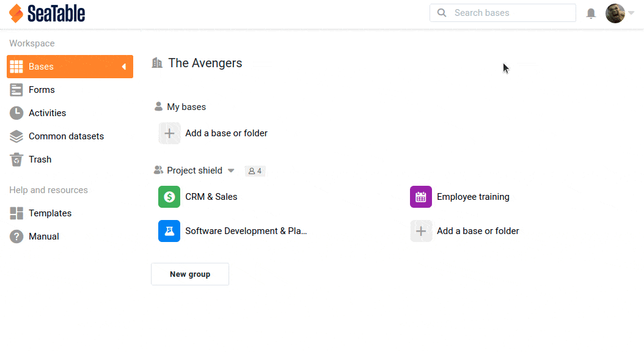
Task: Click the Bases grid icon
Action: pos(16,67)
